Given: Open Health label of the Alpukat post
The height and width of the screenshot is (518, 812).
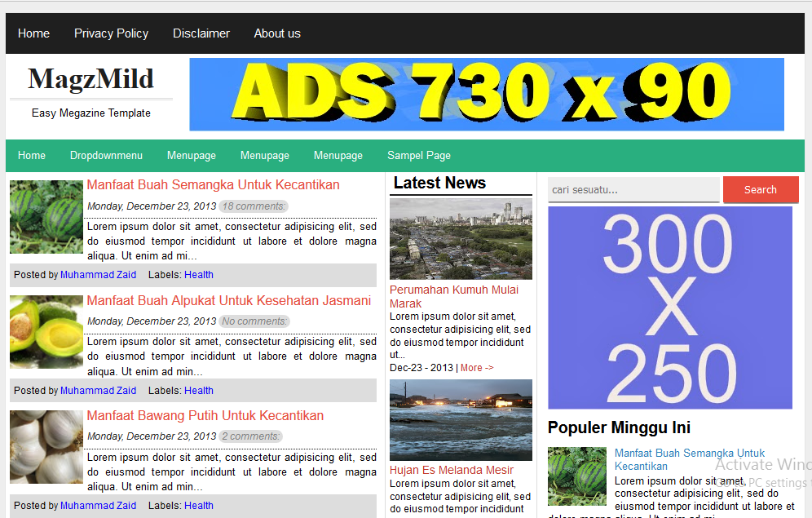Looking at the screenshot, I should coord(198,391).
